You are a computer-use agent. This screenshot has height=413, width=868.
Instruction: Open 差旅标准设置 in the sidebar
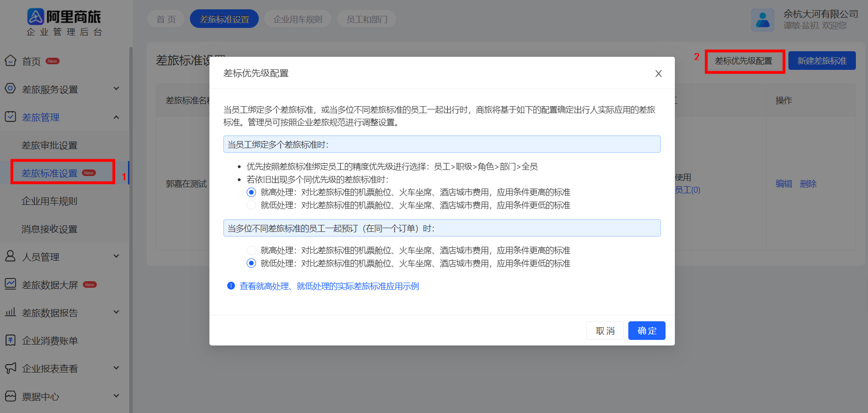(x=49, y=173)
